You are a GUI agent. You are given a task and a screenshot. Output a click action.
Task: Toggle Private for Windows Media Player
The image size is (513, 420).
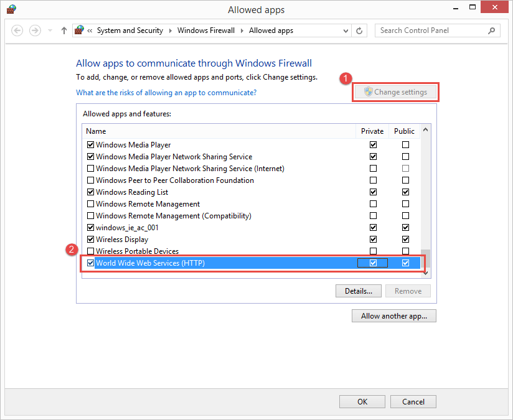[x=373, y=144]
